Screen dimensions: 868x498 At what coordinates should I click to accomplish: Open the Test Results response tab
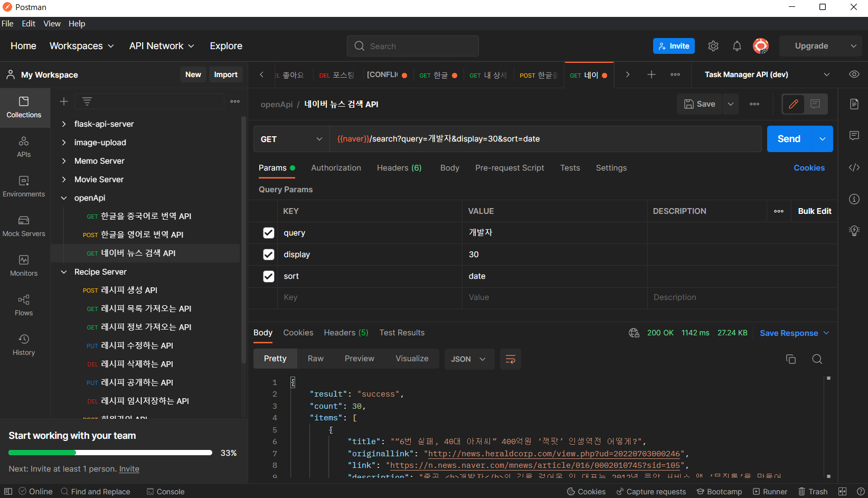[x=402, y=333]
